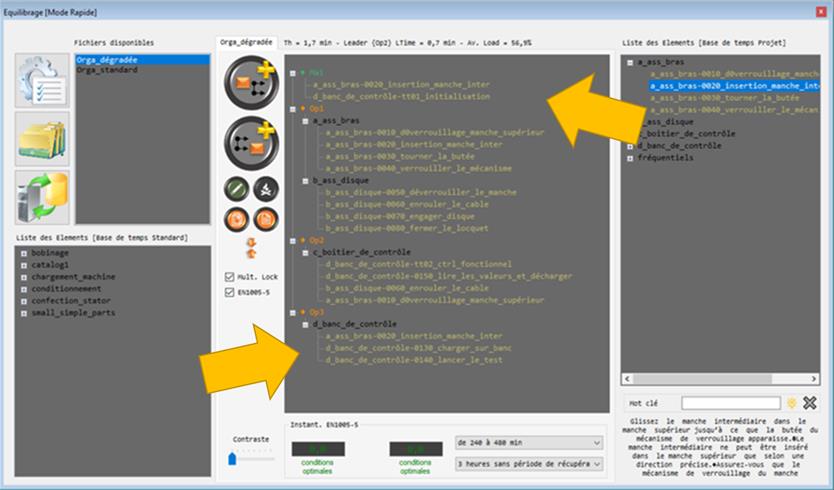The image size is (834, 490).
Task: Click c_boitier_de_contrôle label in project list
Action: pyautogui.click(x=686, y=134)
